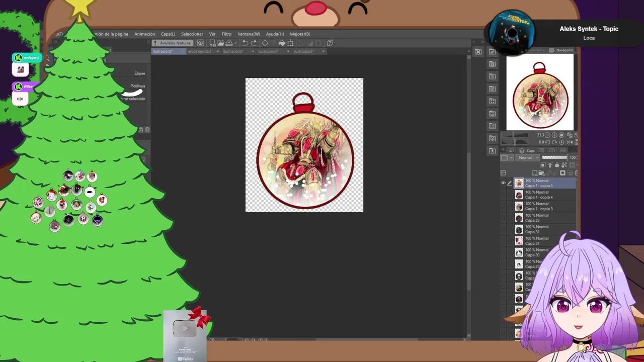Viewport: 644px width, 362px height.
Task: Zoom out in the Navigator panel
Action: (547, 135)
